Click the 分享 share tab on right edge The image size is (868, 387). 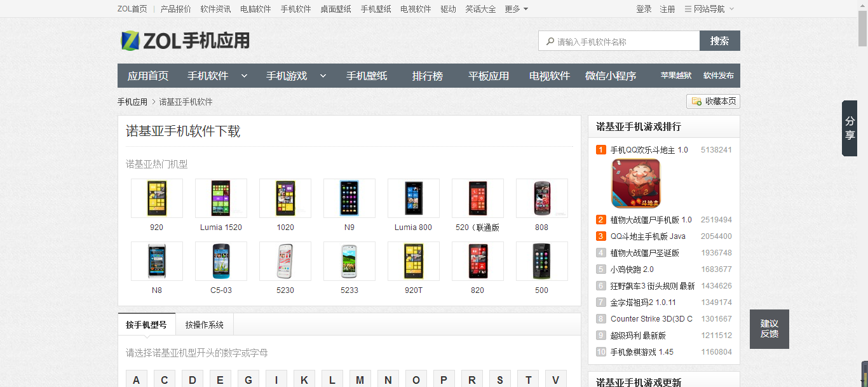coord(850,128)
